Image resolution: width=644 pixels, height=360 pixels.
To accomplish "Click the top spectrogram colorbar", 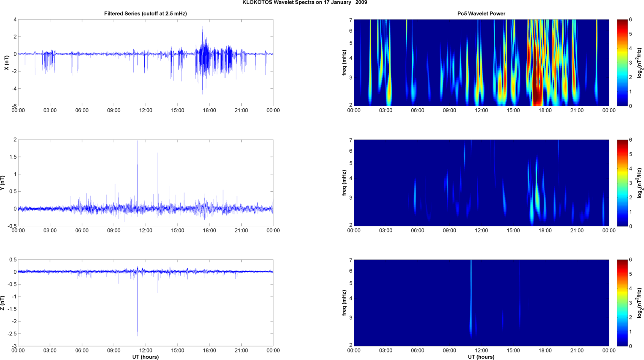I will pyautogui.click(x=622, y=63).
